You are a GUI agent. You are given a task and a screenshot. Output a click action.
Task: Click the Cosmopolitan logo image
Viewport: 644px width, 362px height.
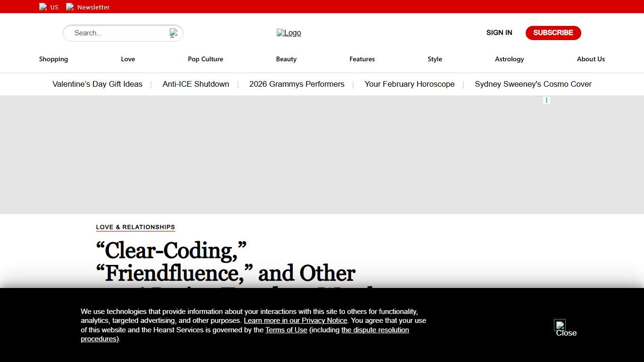(x=289, y=33)
